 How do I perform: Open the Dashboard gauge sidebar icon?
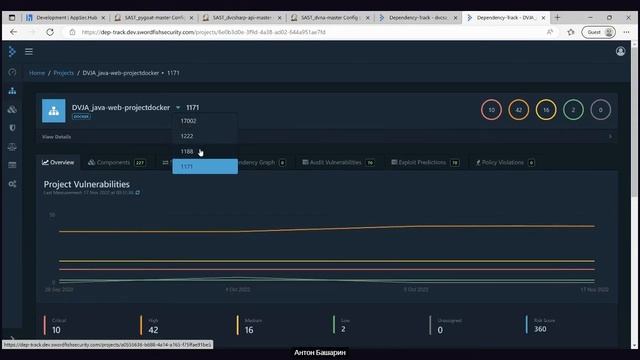pyautogui.click(x=12, y=72)
